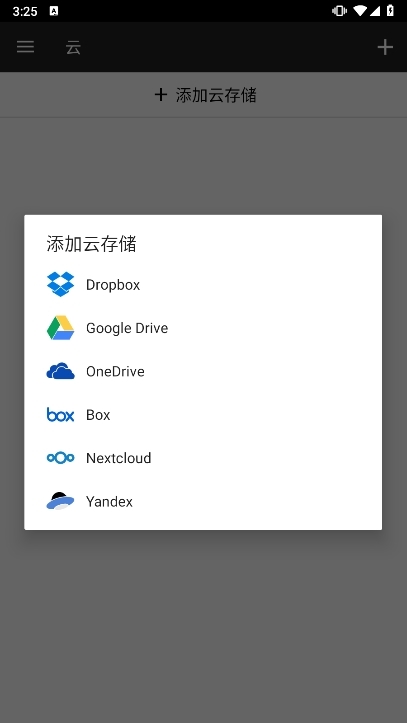Tap the battery charging status icon

pyautogui.click(x=390, y=11)
